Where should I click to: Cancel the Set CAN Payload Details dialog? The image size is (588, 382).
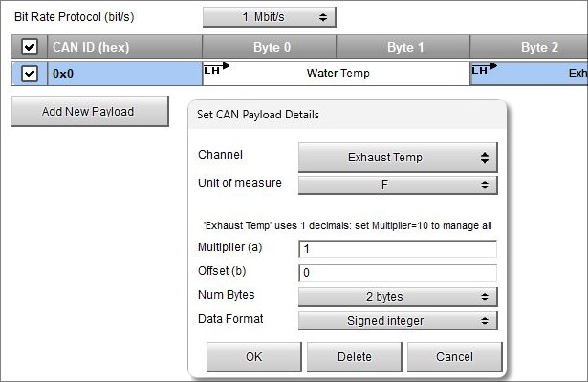tap(454, 357)
